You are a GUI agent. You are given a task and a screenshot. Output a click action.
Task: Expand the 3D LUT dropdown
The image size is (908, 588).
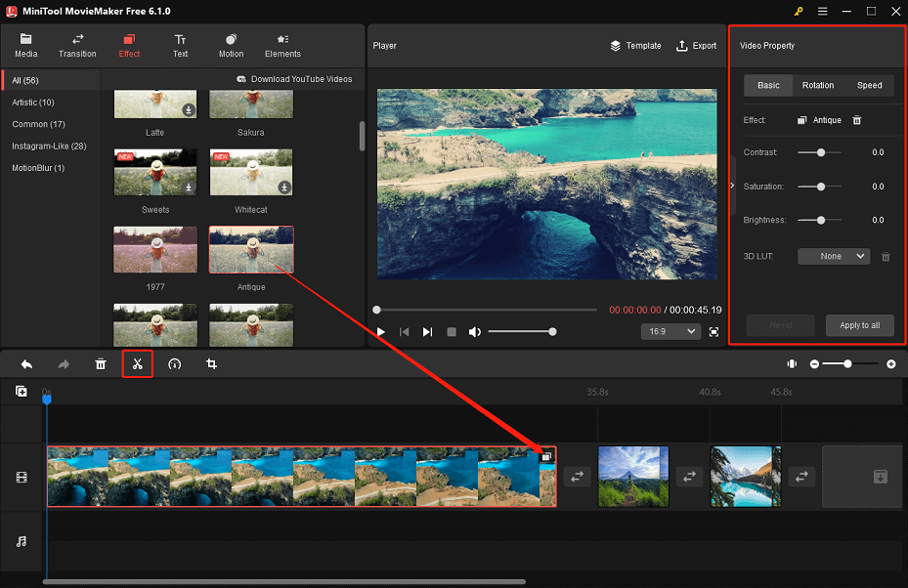click(833, 256)
